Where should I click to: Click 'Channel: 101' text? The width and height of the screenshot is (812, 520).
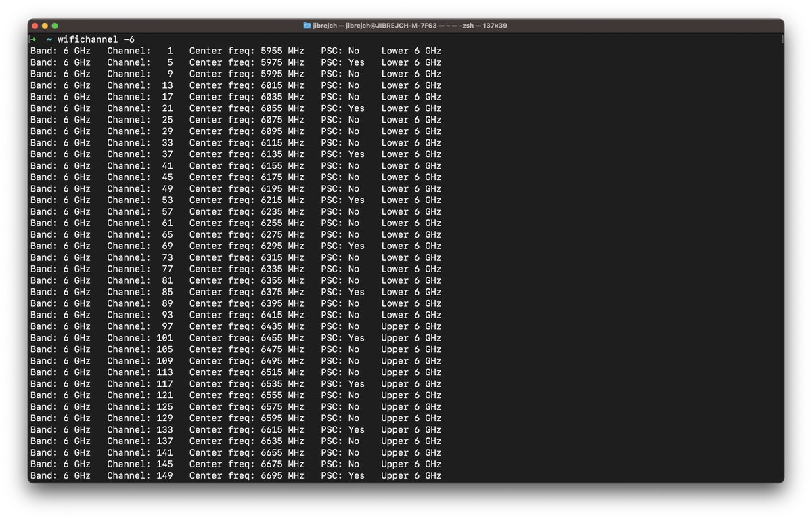point(139,339)
